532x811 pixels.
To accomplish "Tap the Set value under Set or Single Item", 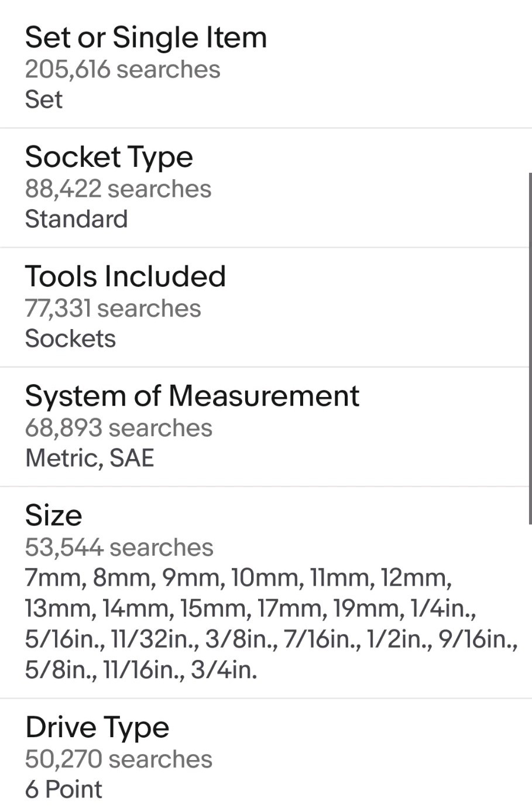I will [44, 99].
